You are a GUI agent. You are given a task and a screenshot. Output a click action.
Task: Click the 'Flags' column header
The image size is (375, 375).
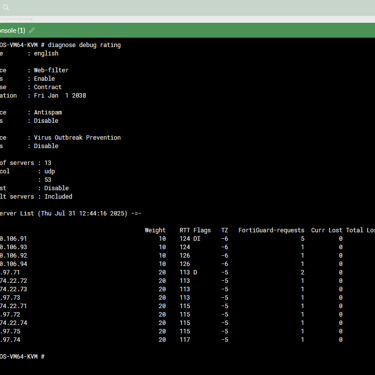pyautogui.click(x=202, y=230)
